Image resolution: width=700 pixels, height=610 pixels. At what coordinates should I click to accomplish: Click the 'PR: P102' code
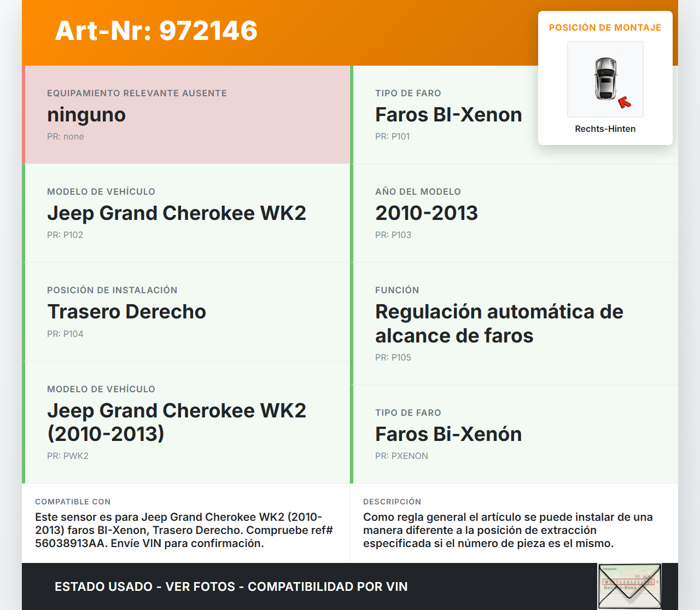[65, 235]
